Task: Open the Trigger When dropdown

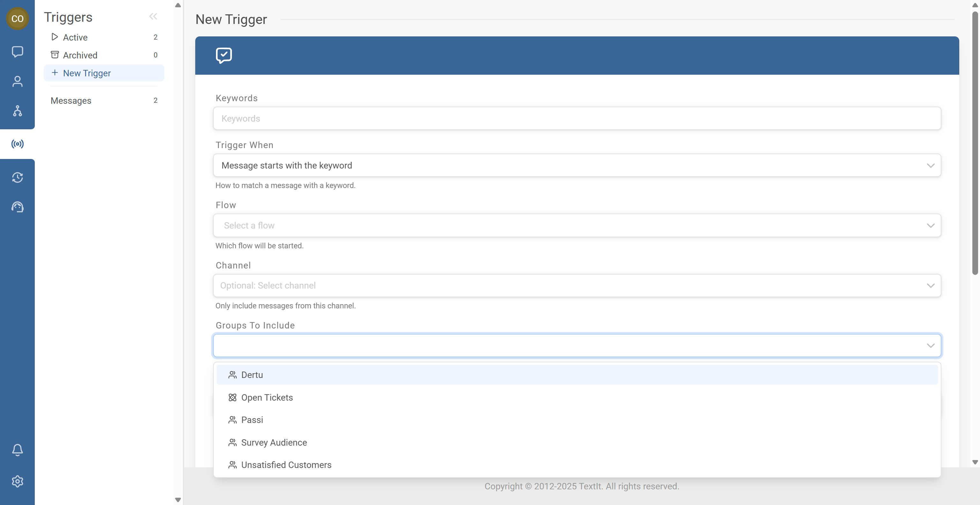Action: (x=577, y=165)
